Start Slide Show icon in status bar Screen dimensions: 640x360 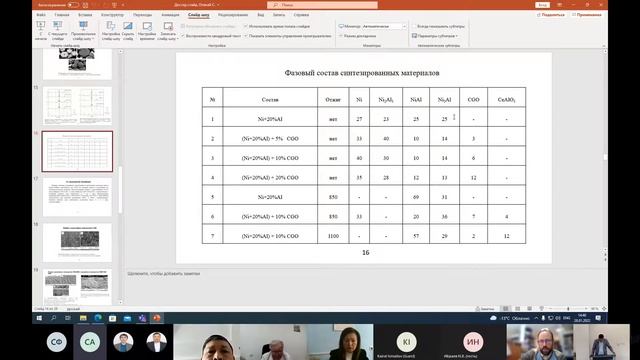(541, 309)
